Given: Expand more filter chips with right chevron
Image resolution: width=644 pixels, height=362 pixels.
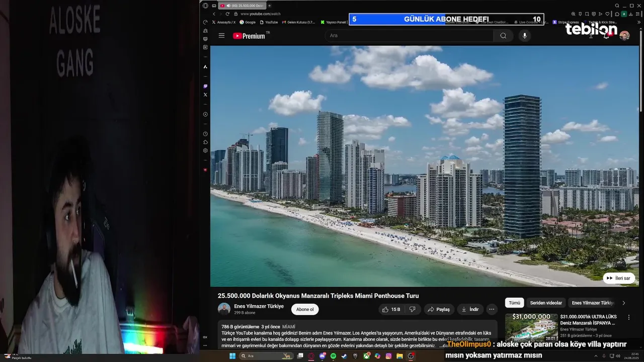Looking at the screenshot, I should pos(623,303).
